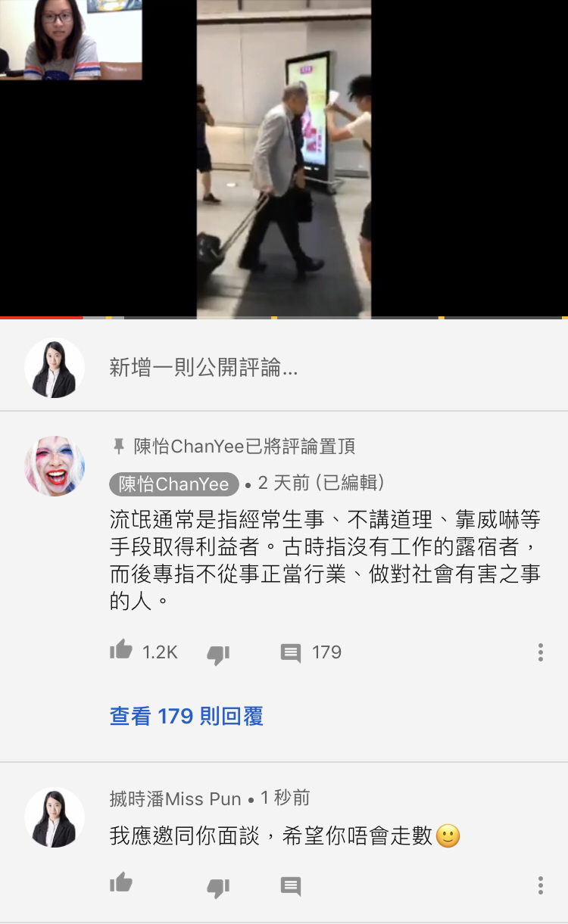Screen dimensions: 568x924
Task: Reply to the Miss Pun comment
Action: pyautogui.click(x=291, y=886)
